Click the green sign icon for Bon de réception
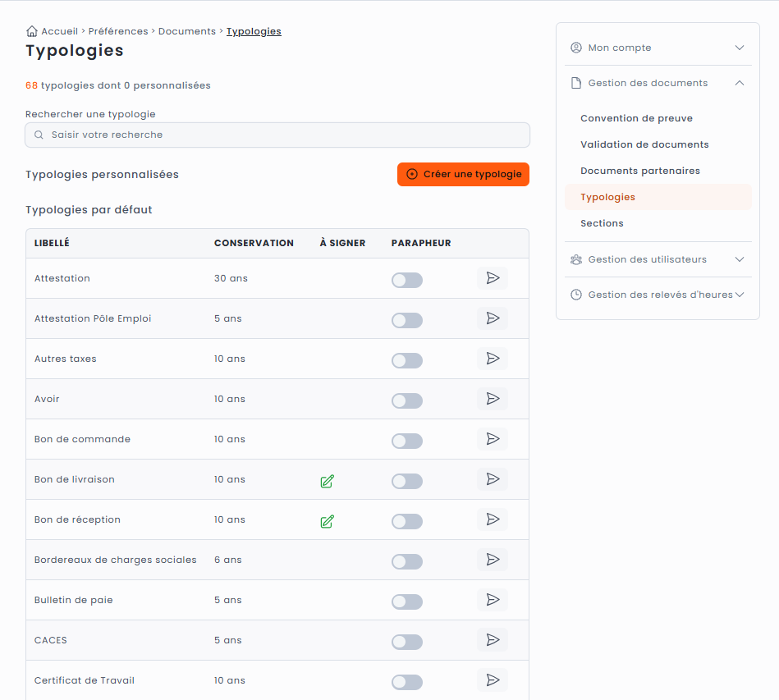The width and height of the screenshot is (779, 700). pos(327,521)
